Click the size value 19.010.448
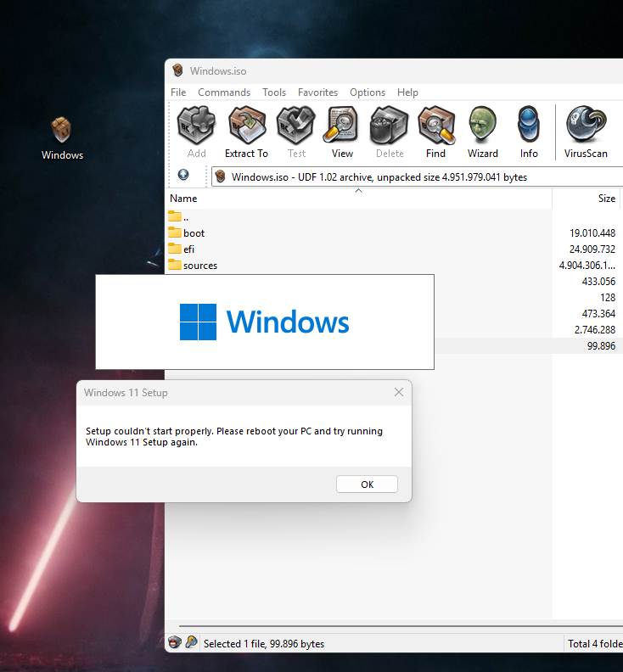Image resolution: width=623 pixels, height=672 pixels. pyautogui.click(x=592, y=233)
